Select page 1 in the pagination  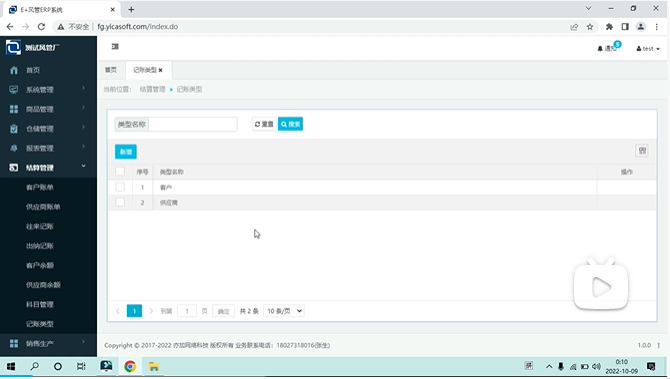[x=134, y=311]
